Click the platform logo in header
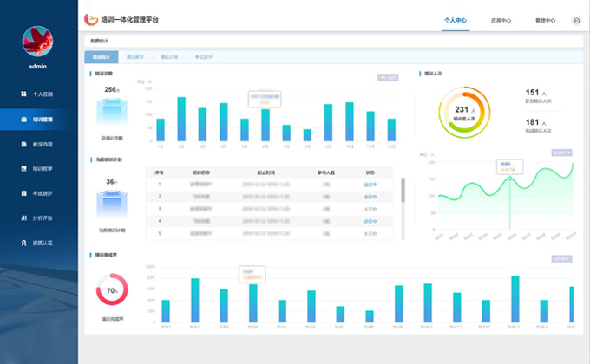The image size is (590, 364). tap(91, 18)
